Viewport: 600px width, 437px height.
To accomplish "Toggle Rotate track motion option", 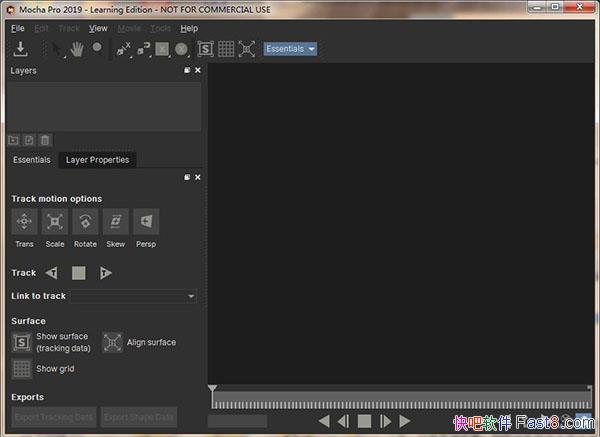I will (85, 221).
